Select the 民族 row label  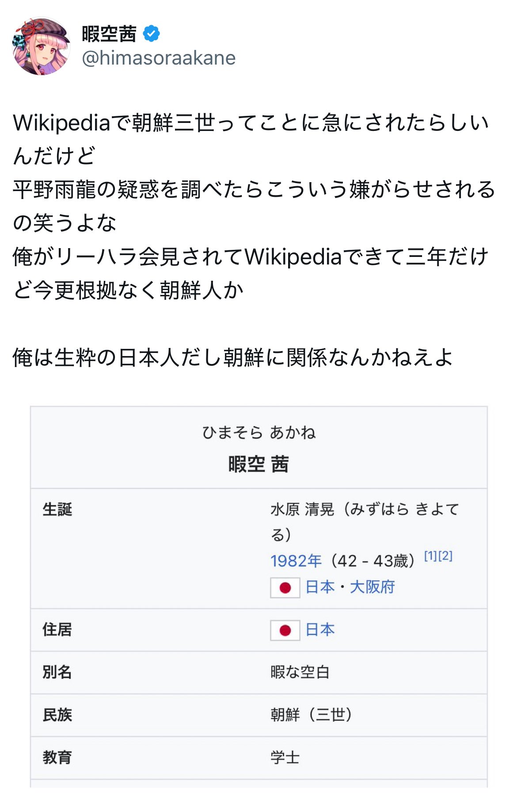pos(57,715)
